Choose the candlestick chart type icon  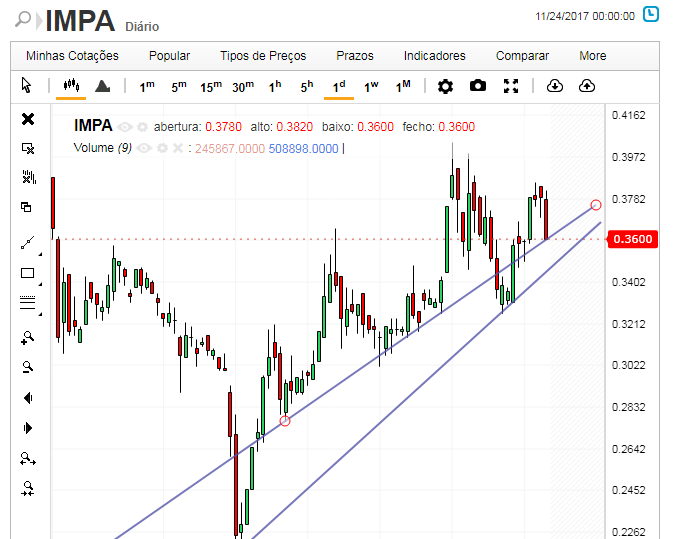click(x=71, y=85)
